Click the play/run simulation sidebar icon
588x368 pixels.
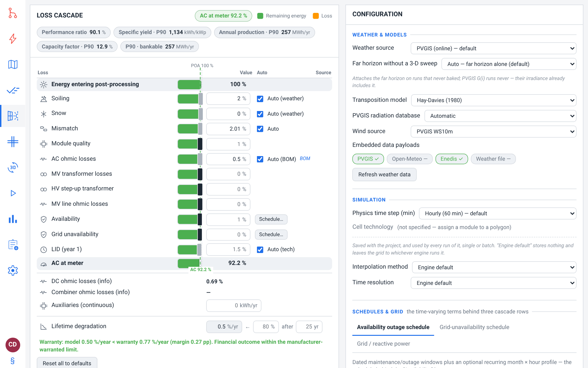pyautogui.click(x=13, y=193)
